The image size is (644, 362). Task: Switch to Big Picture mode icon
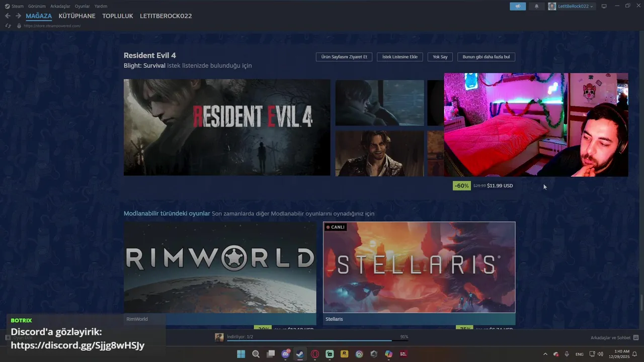click(604, 6)
